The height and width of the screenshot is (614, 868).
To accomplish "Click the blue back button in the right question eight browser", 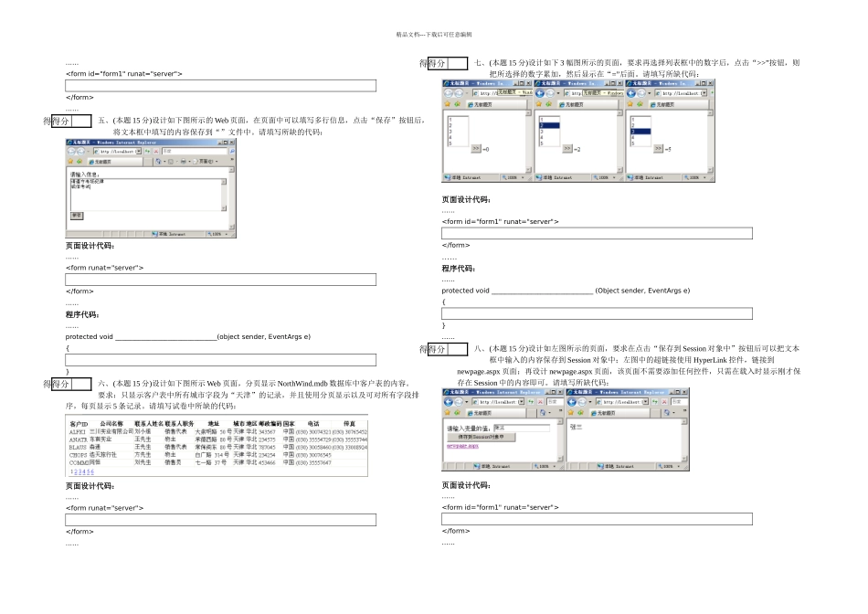I will (572, 402).
